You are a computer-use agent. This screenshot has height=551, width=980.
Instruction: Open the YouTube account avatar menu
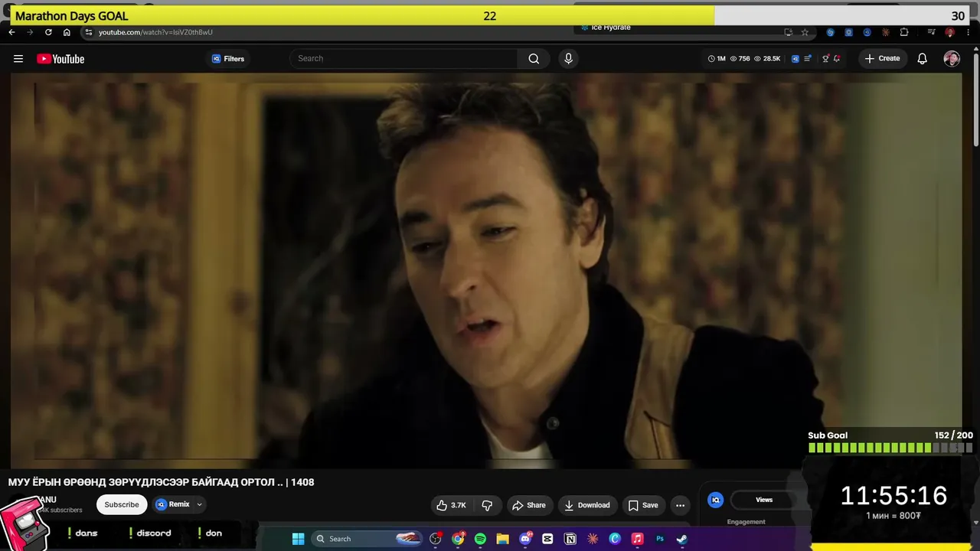(x=952, y=59)
